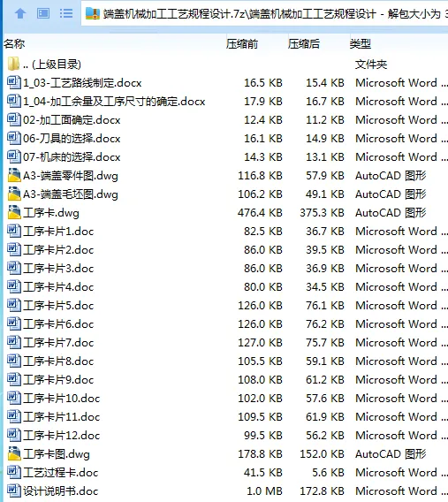Select AutoCAD icon of 工序卡图.dwg
Image resolution: width=448 pixels, height=502 pixels.
click(x=14, y=453)
